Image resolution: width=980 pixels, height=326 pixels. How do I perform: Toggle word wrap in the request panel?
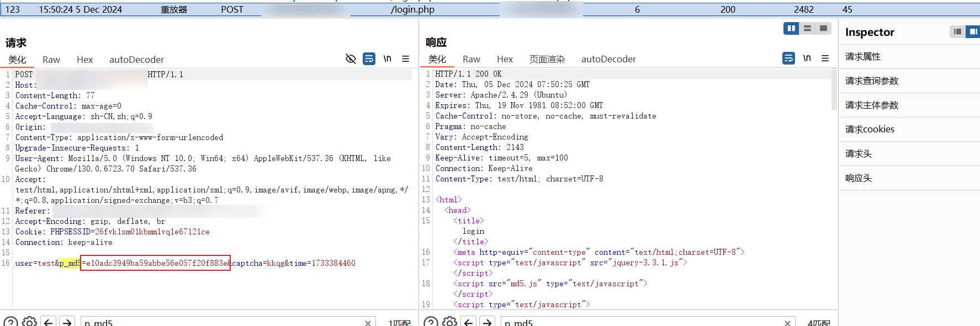[x=369, y=58]
